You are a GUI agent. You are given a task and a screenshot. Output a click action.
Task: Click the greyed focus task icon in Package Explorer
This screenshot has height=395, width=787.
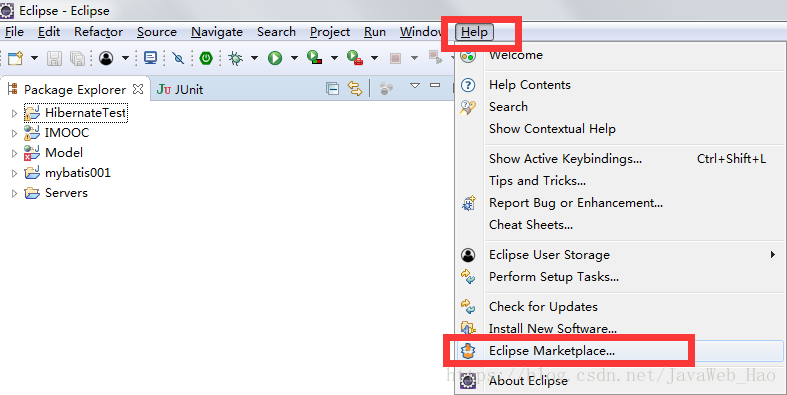(x=386, y=89)
